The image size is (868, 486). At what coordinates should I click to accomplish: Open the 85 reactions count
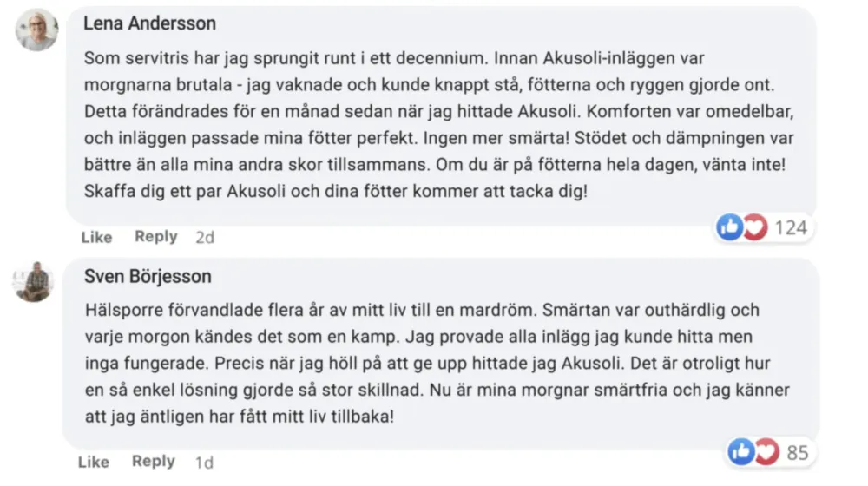(x=798, y=453)
